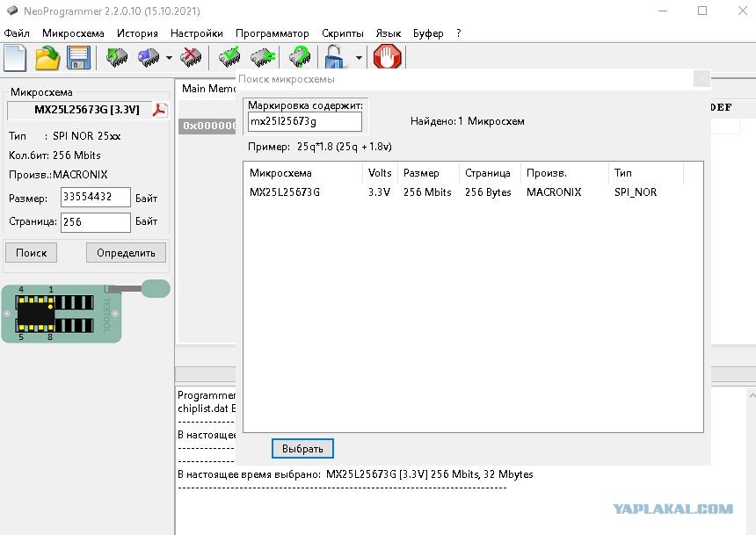Click the Размер input field with 33554432
This screenshot has height=535, width=756.
coord(96,197)
